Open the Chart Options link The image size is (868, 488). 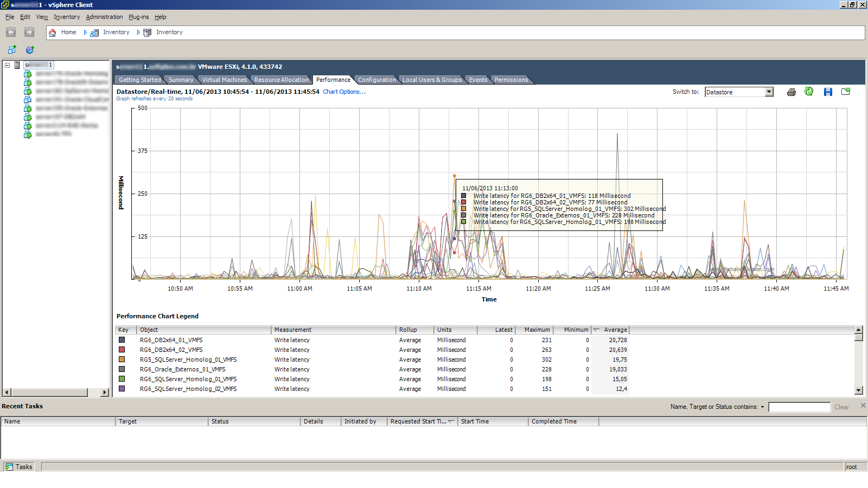click(344, 92)
